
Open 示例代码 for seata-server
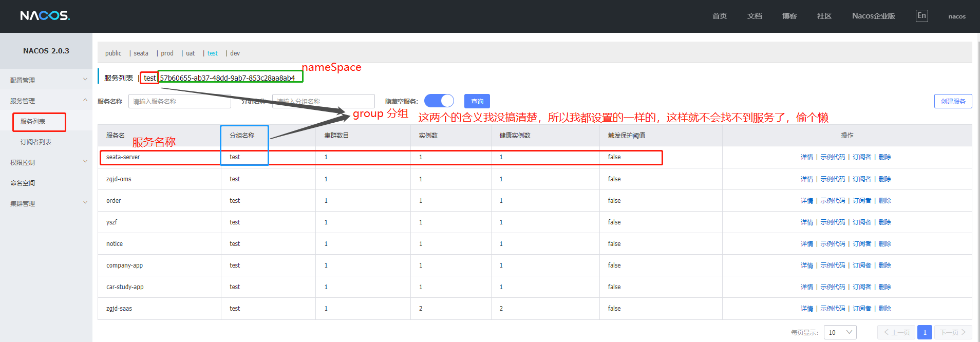coord(833,157)
